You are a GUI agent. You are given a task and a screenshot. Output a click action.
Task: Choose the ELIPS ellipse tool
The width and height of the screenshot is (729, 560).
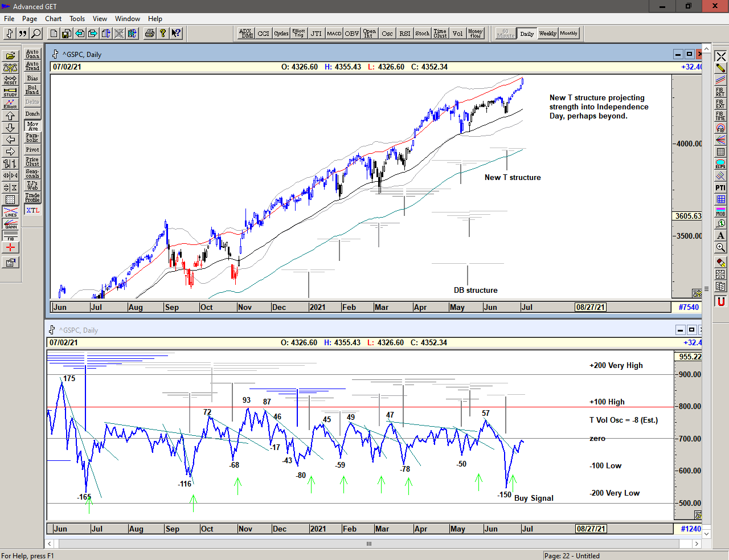[x=720, y=164]
